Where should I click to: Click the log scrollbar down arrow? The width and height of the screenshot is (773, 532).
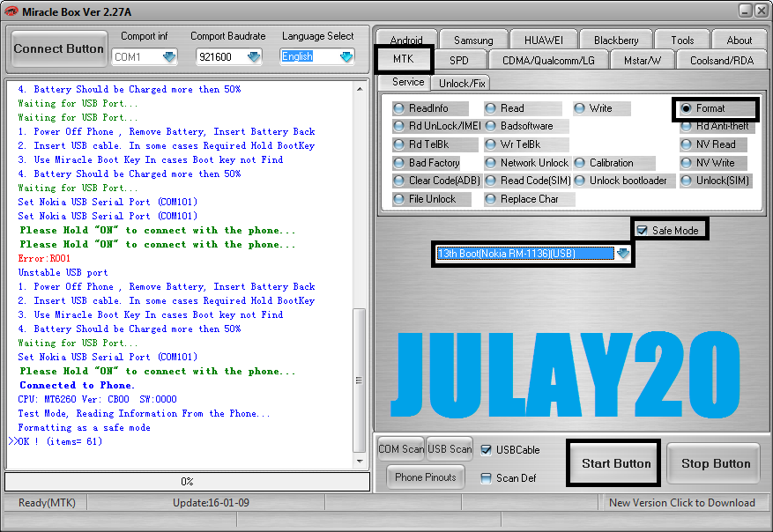360,462
